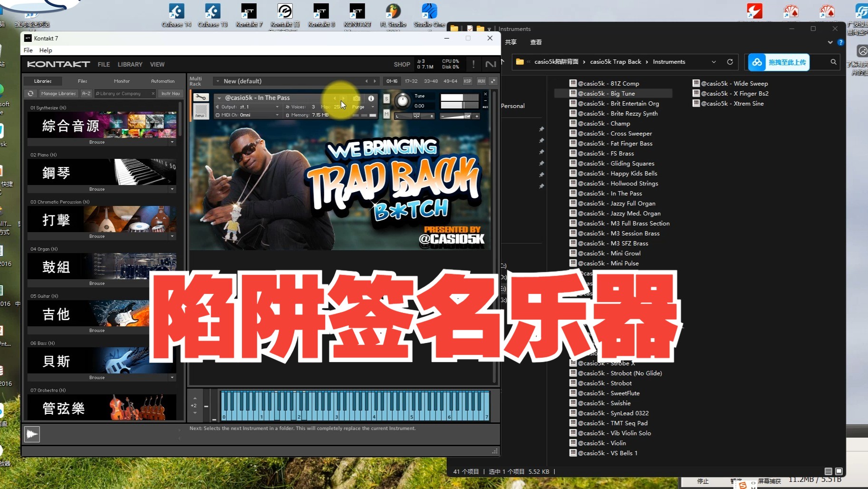Open the MIDI Ch Omni dropdown
Image resolution: width=868 pixels, height=489 pixels.
[278, 115]
